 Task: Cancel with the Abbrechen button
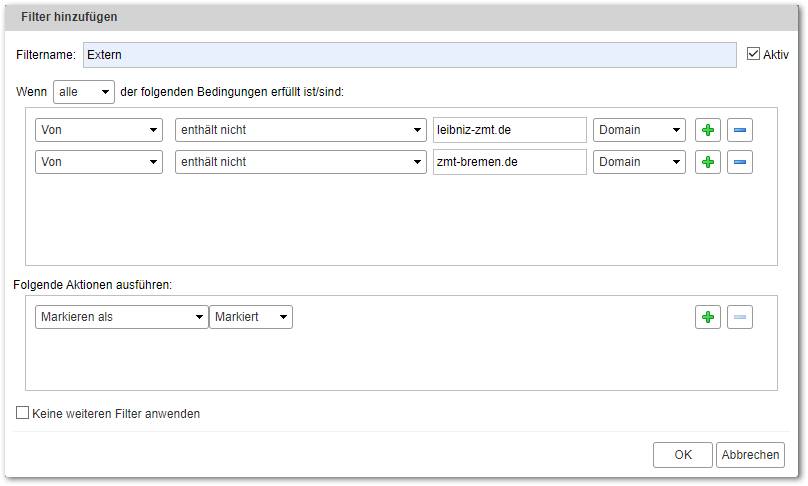pos(750,455)
